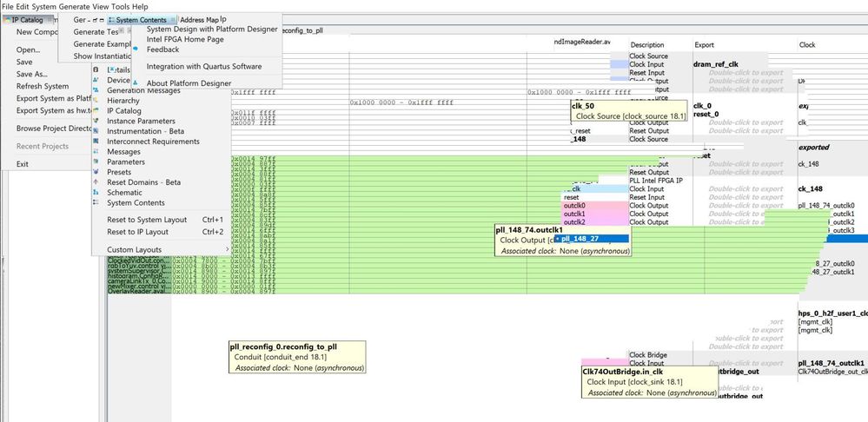Viewport: 868px width, 422px height.
Task: Click the Presets icon in View menu
Action: point(97,172)
